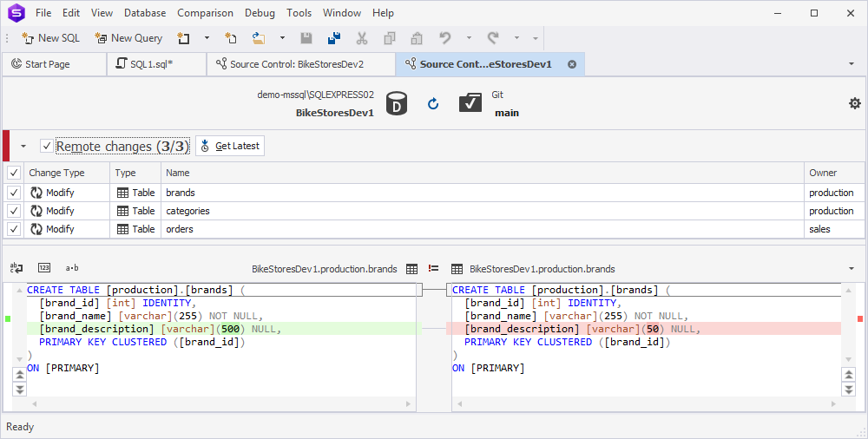Click the New Query toolbar button
The image size is (868, 439).
click(x=128, y=38)
